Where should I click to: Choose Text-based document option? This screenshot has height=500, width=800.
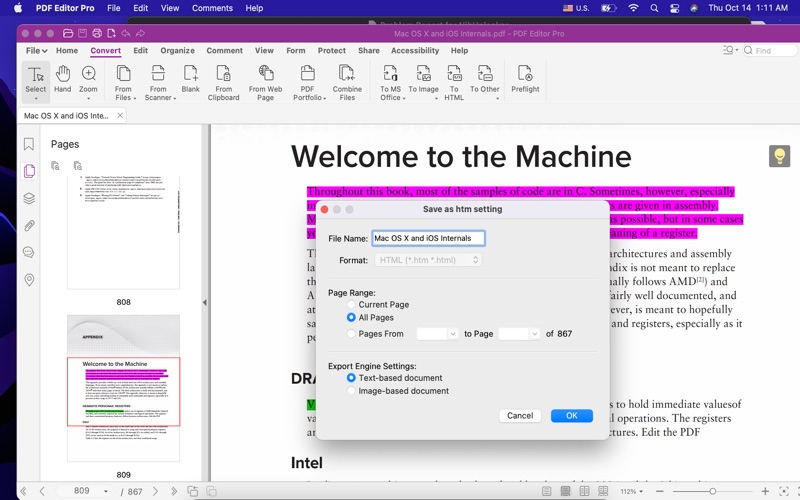pyautogui.click(x=351, y=378)
